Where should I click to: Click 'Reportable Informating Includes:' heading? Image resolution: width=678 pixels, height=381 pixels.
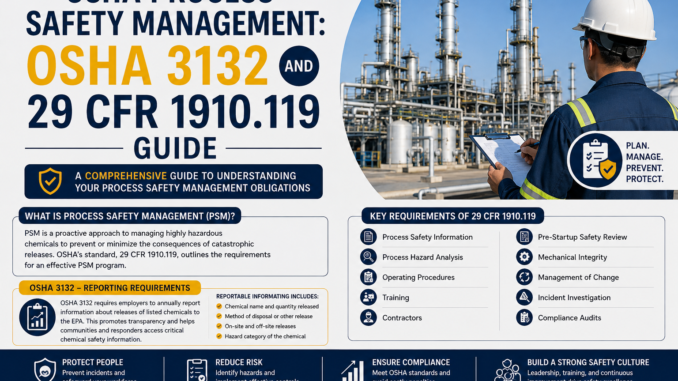(267, 296)
